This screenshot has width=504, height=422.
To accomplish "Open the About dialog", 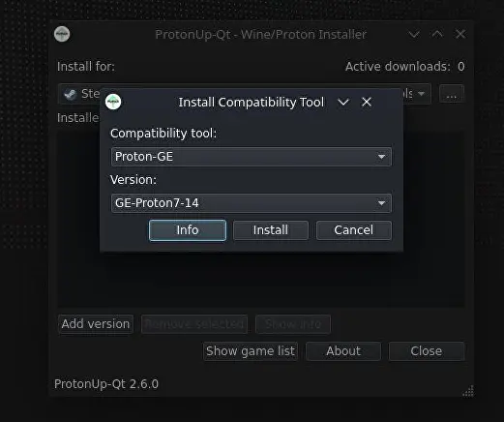I will click(343, 351).
